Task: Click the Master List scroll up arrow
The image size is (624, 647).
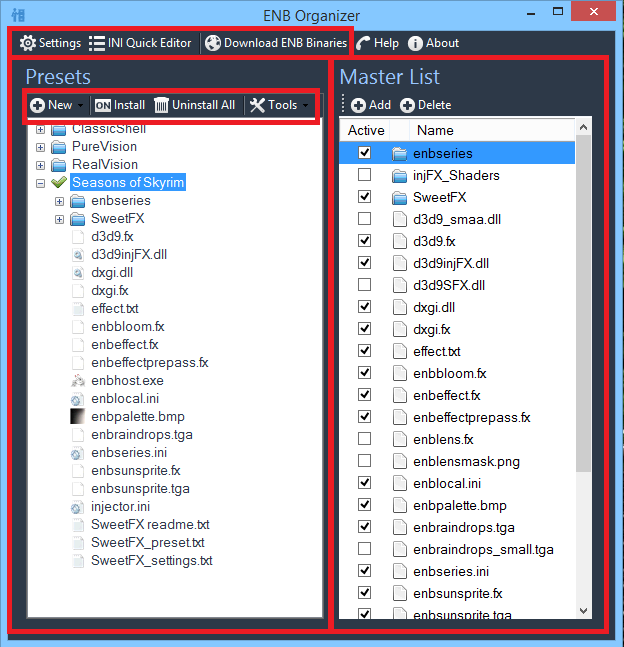Action: [x=584, y=127]
